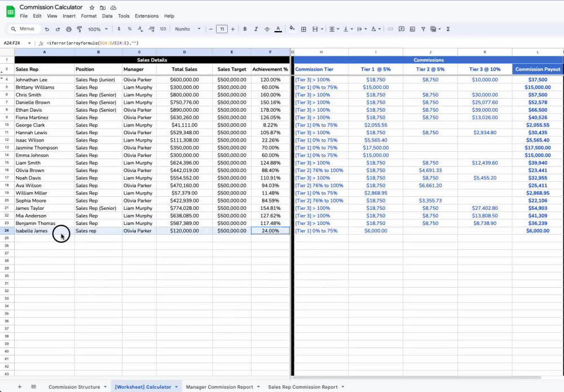The width and height of the screenshot is (564, 392).
Task: Toggle strikethrough formatting
Action: (x=266, y=29)
